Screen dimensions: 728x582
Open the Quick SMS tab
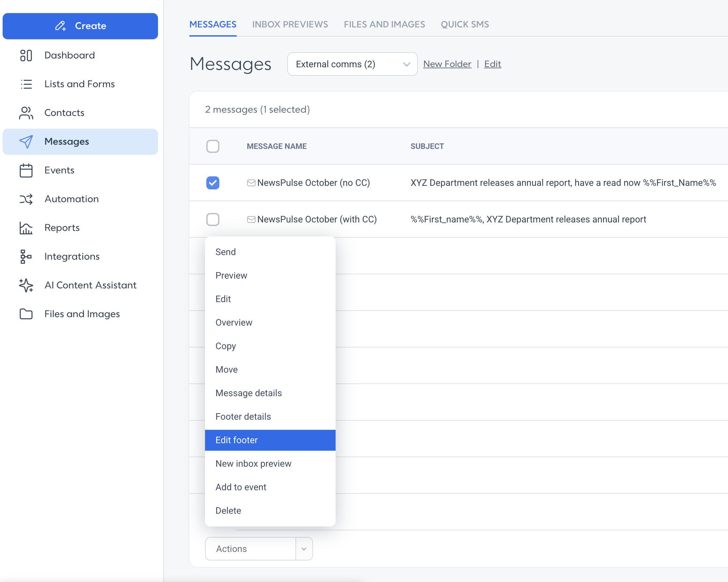click(465, 24)
